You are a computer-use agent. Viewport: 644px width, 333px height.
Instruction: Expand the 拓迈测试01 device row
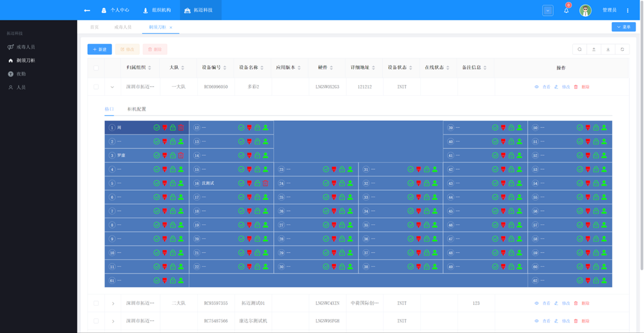113,303
